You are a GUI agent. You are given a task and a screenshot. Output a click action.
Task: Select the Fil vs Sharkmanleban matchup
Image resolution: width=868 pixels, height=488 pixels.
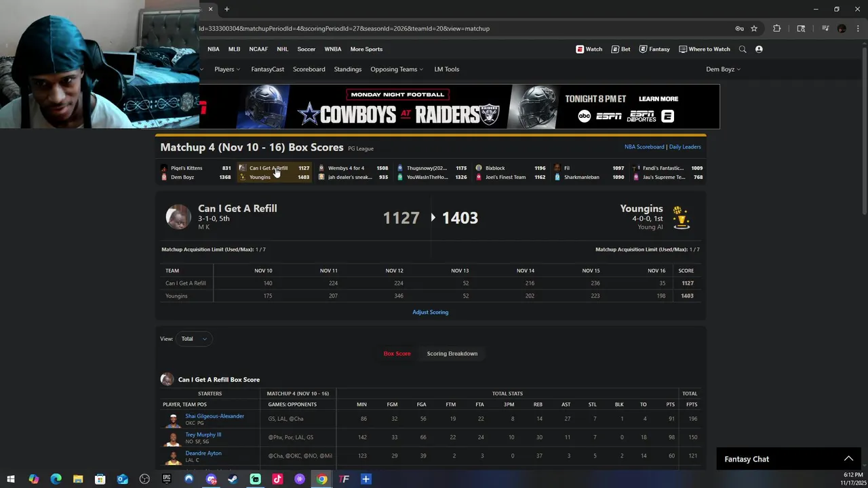589,173
